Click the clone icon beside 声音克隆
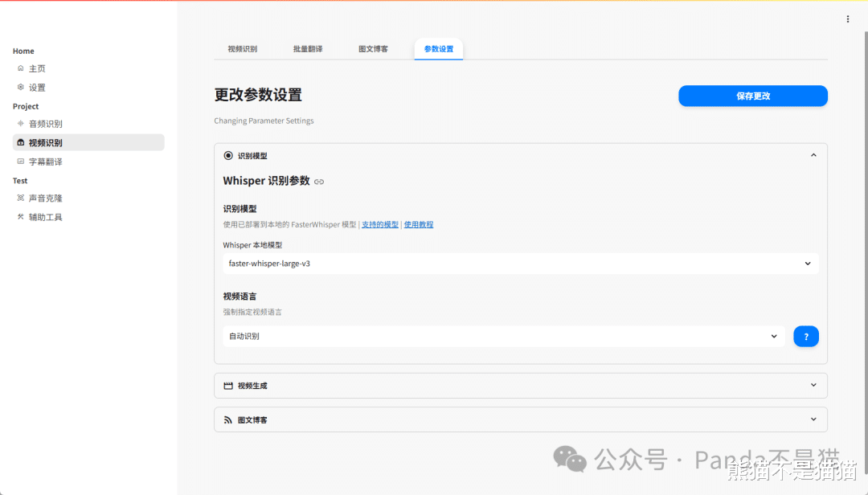 [20, 198]
